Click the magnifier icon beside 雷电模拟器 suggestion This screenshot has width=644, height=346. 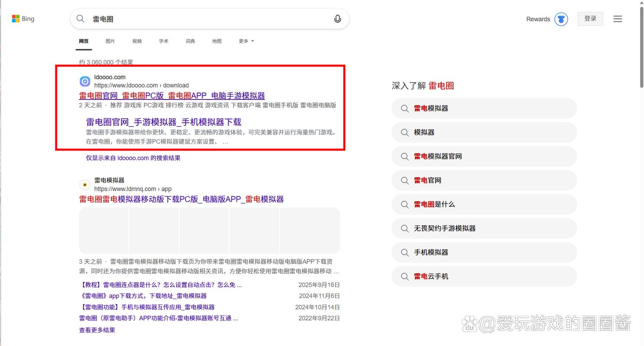click(x=405, y=108)
